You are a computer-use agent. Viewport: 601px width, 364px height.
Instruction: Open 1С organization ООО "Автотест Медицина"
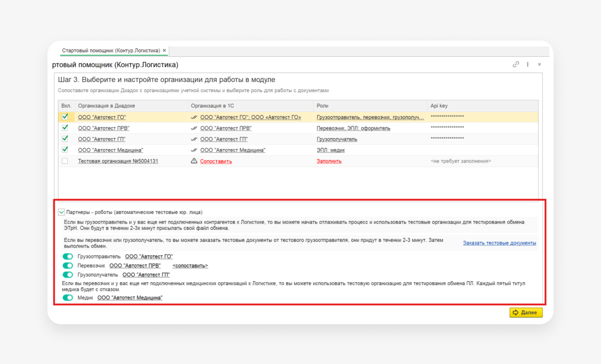click(233, 150)
